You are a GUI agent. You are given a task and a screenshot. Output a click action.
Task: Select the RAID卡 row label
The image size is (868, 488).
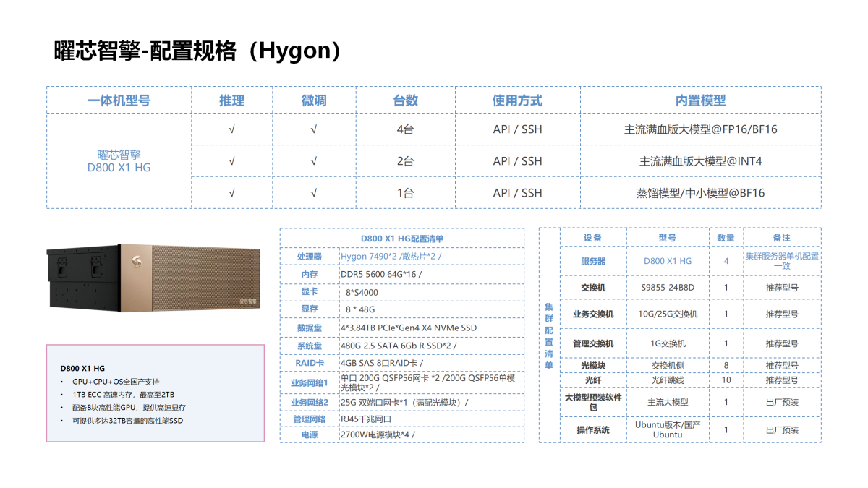click(x=310, y=363)
